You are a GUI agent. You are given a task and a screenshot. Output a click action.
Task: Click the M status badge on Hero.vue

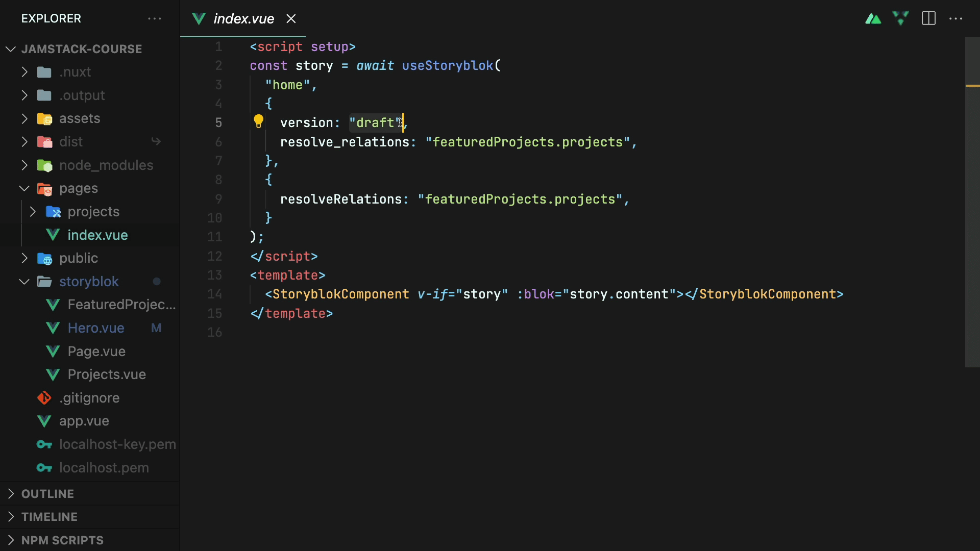point(156,328)
